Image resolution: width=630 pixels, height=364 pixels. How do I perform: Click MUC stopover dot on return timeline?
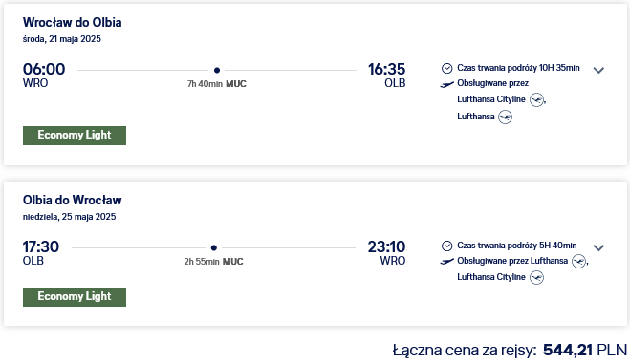[214, 248]
